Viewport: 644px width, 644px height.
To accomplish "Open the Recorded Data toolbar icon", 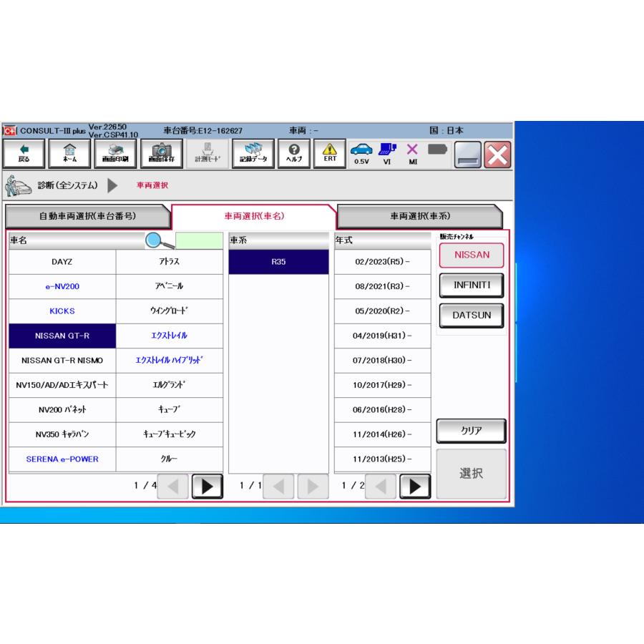I will pos(253,153).
